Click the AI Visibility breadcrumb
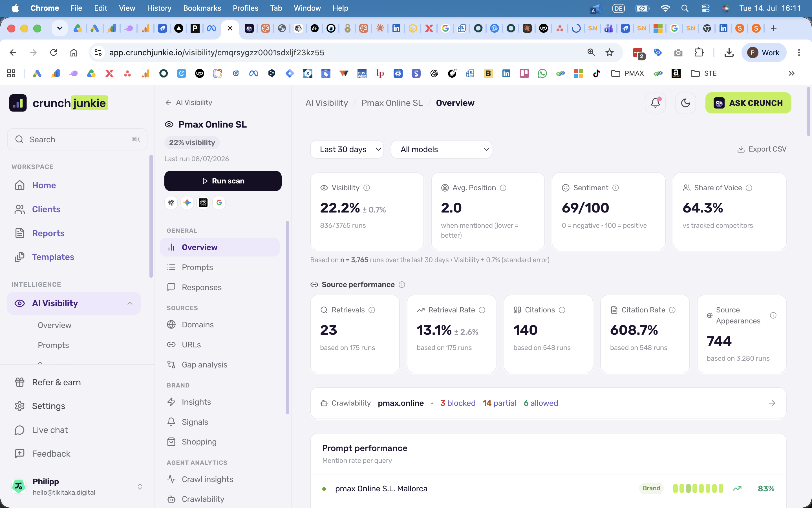 click(326, 103)
